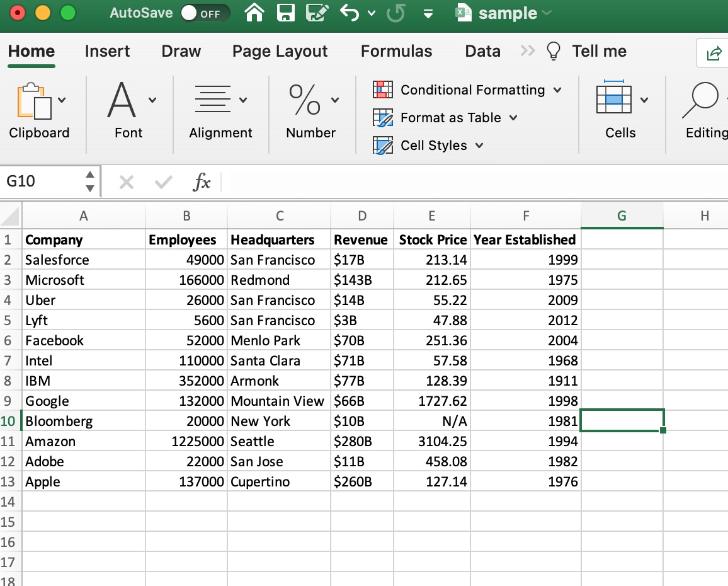
Task: Click the Editing magnifier icon
Action: pyautogui.click(x=701, y=100)
